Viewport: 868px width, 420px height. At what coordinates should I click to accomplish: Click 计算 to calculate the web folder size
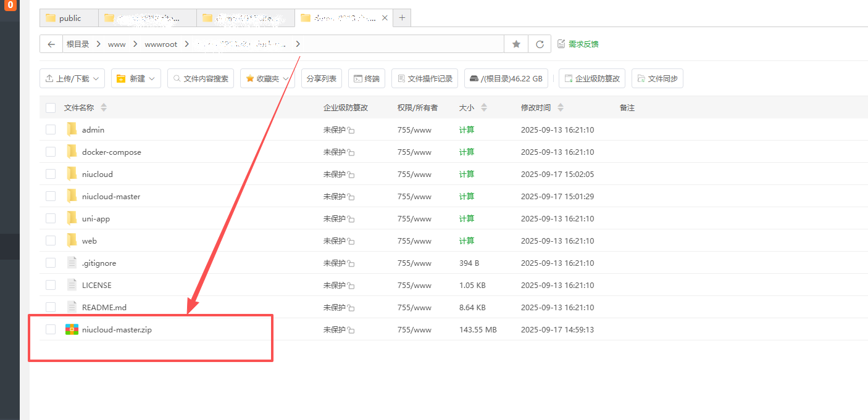[467, 241]
